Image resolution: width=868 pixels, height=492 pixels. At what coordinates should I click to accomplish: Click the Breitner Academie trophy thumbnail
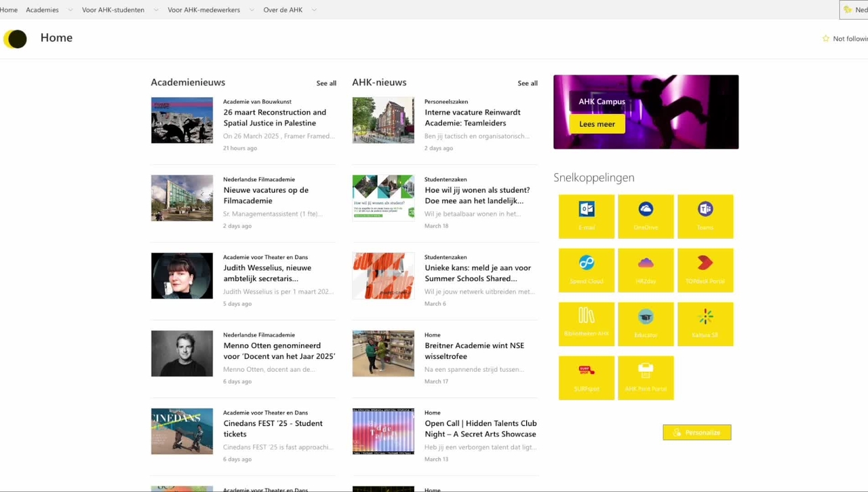click(383, 354)
